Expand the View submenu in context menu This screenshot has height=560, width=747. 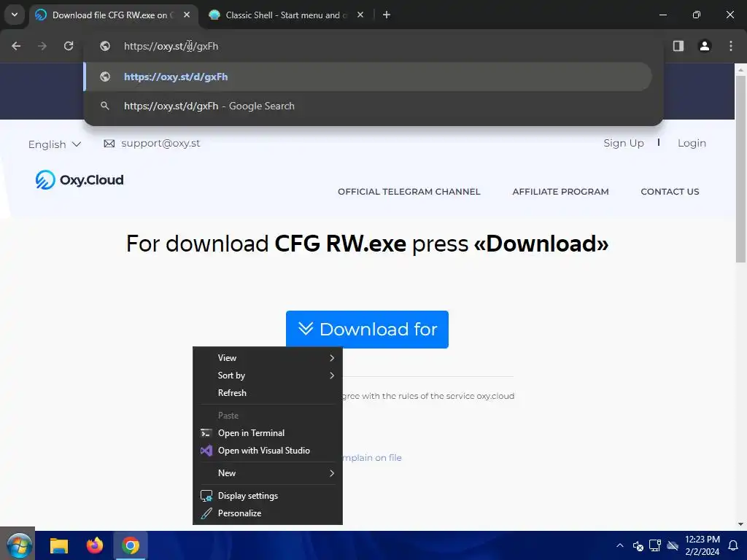[x=267, y=357]
